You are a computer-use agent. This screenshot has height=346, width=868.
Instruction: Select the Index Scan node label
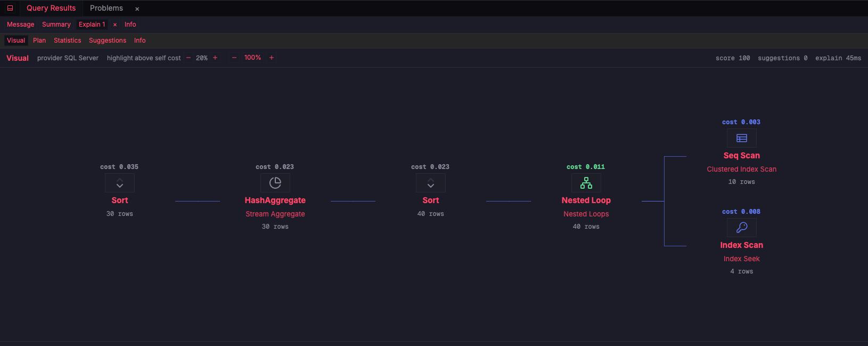pyautogui.click(x=742, y=245)
